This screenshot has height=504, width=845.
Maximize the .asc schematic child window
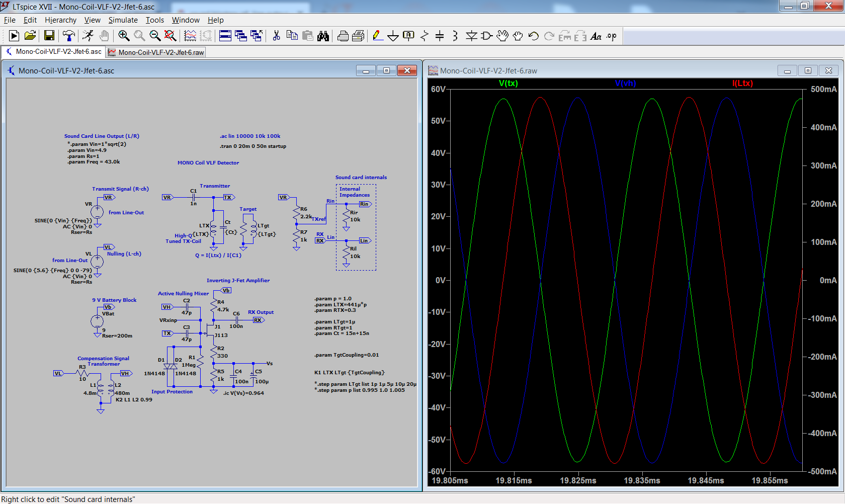point(386,70)
